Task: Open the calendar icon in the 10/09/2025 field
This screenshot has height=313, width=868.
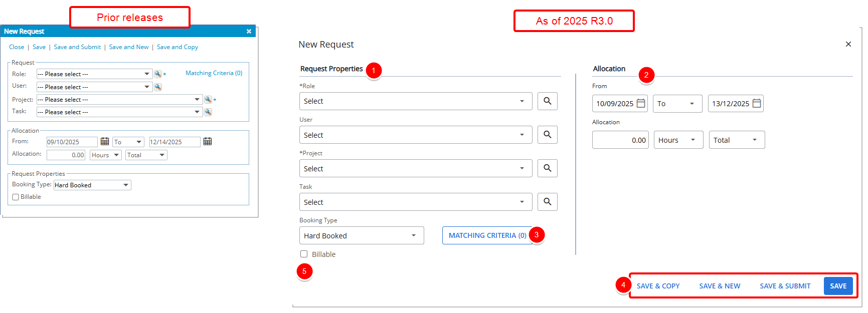Action: (641, 104)
